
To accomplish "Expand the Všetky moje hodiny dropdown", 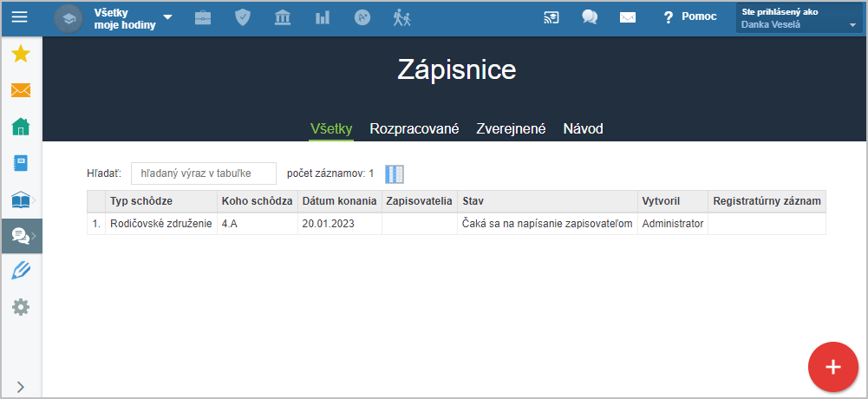I will (x=132, y=18).
